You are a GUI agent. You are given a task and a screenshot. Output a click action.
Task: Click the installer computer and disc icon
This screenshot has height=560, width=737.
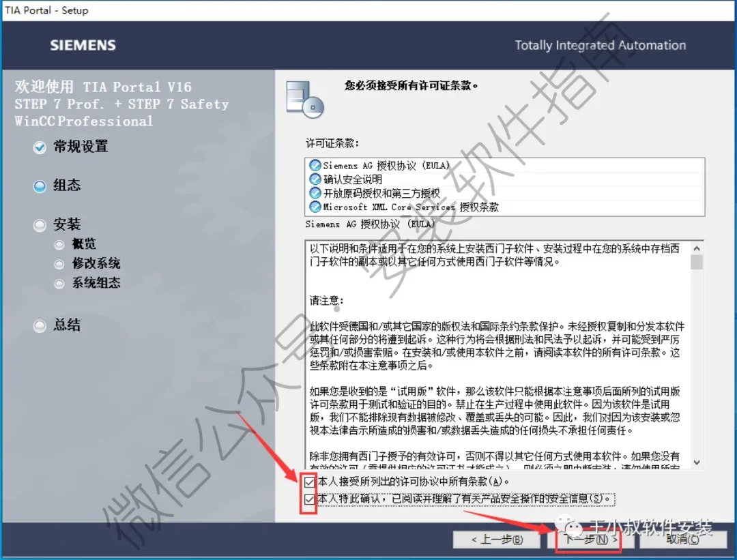[x=305, y=99]
